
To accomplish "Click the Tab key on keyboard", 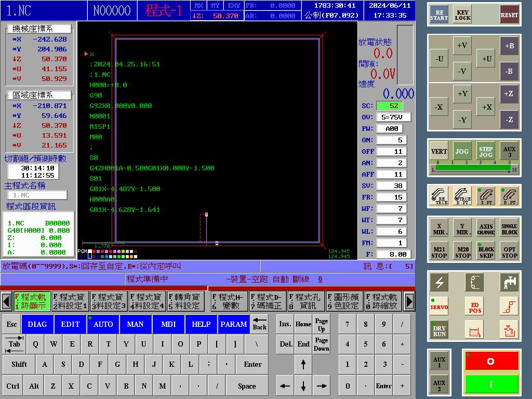I will (14, 344).
